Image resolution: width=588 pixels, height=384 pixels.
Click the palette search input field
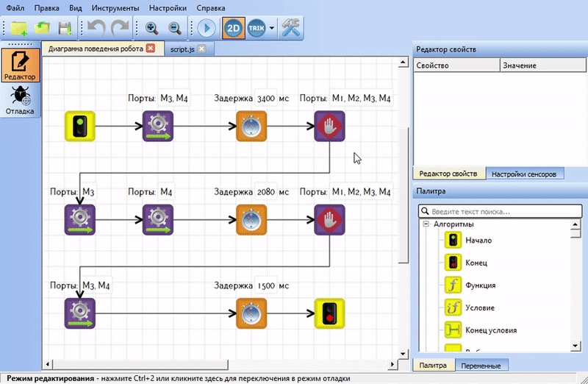pos(500,211)
